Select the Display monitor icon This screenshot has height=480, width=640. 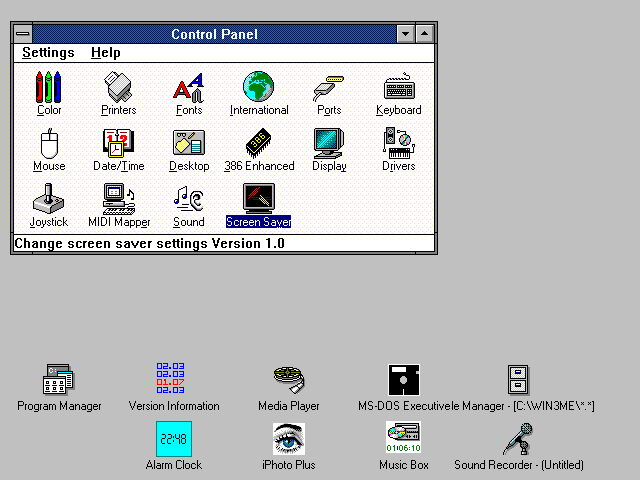point(329,143)
